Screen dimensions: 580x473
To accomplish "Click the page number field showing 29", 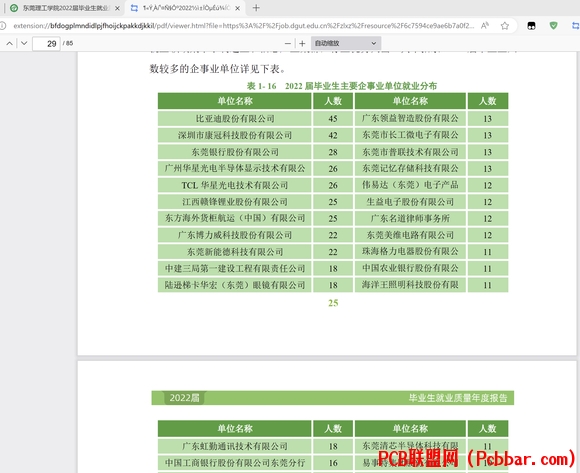I will (x=46, y=44).
